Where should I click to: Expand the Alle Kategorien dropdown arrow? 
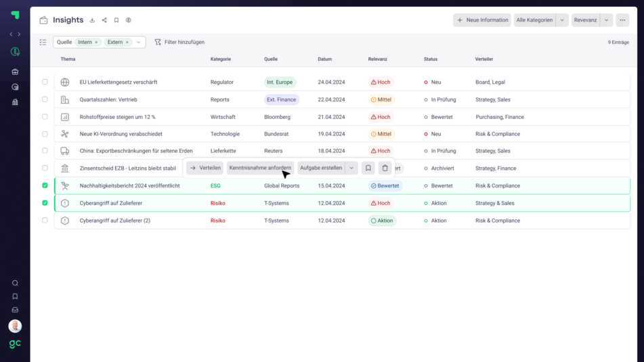coord(562,20)
